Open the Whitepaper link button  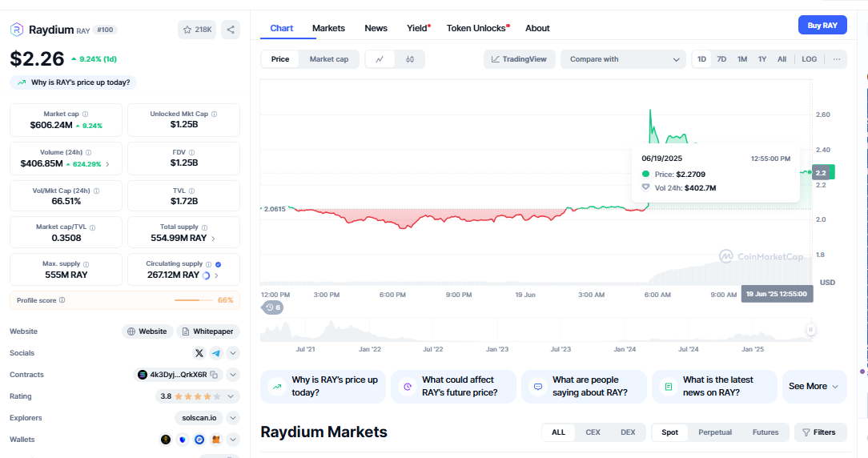[x=208, y=331]
